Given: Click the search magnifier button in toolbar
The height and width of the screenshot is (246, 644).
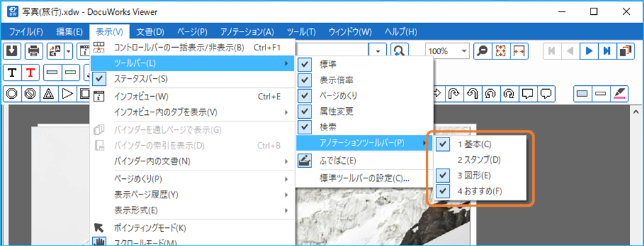Looking at the screenshot, I should (x=399, y=51).
